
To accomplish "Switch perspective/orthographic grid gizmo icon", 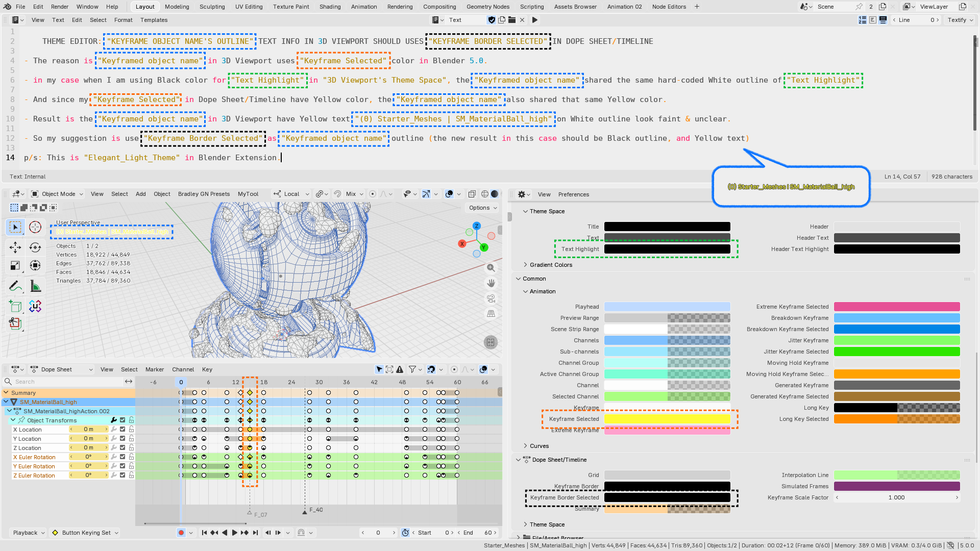I will pyautogui.click(x=491, y=314).
